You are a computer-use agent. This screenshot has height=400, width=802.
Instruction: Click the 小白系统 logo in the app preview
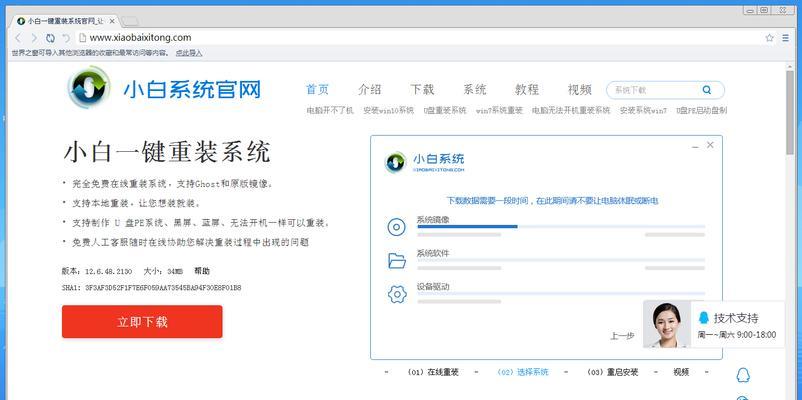425,162
